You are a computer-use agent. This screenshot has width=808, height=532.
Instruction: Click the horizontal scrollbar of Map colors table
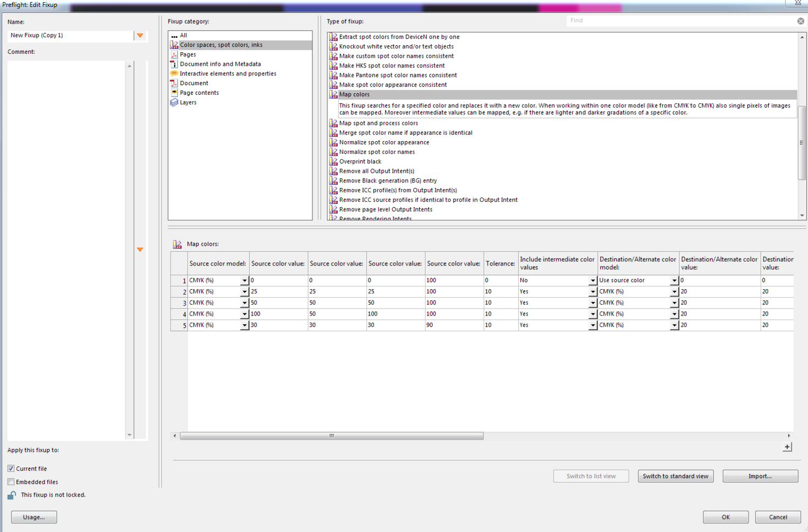[331, 436]
